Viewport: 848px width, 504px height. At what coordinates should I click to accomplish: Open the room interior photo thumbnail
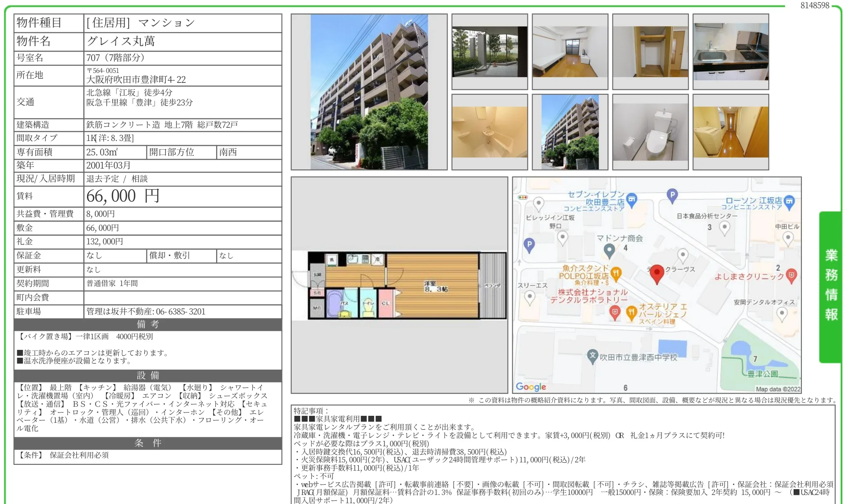[x=570, y=52]
